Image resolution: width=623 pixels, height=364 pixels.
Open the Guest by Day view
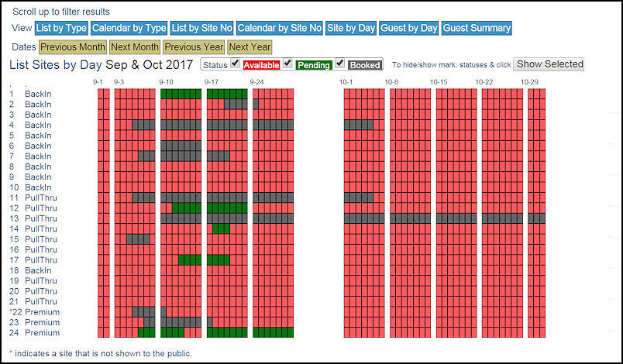tap(409, 28)
